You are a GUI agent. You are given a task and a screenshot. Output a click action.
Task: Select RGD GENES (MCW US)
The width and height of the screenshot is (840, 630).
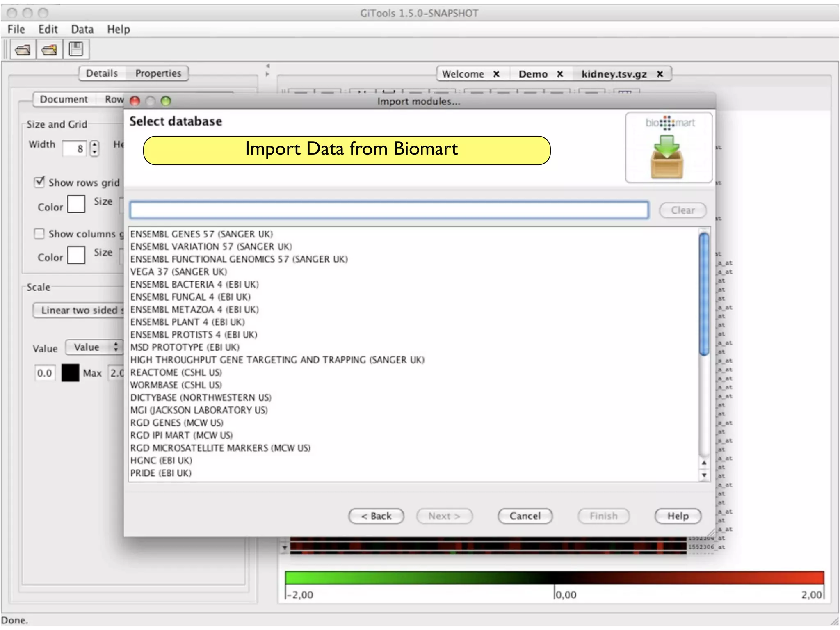tap(413, 422)
